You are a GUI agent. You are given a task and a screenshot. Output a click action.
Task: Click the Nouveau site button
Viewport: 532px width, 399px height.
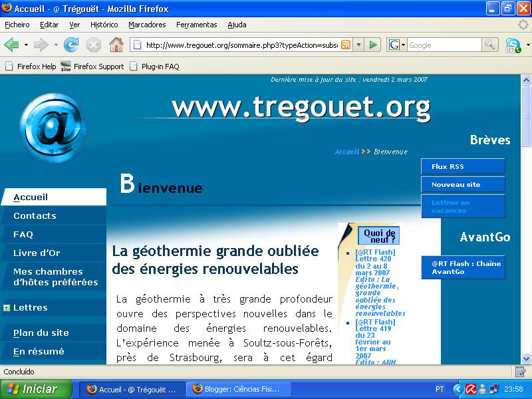tap(462, 184)
